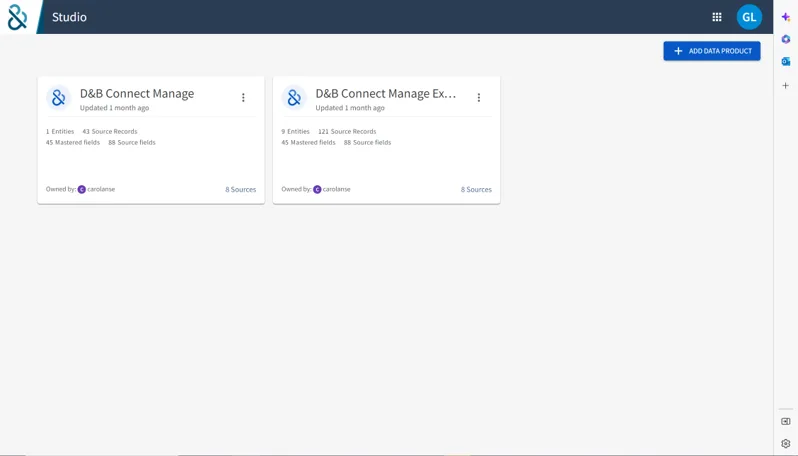Click 'Updated 1 month ago' on D&B Connect Manage card
798x456 pixels.
(x=115, y=108)
